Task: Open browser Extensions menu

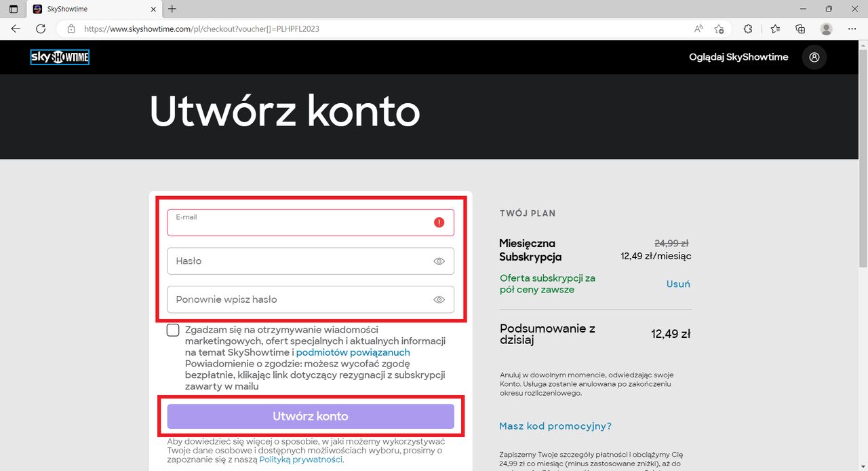Action: [748, 29]
